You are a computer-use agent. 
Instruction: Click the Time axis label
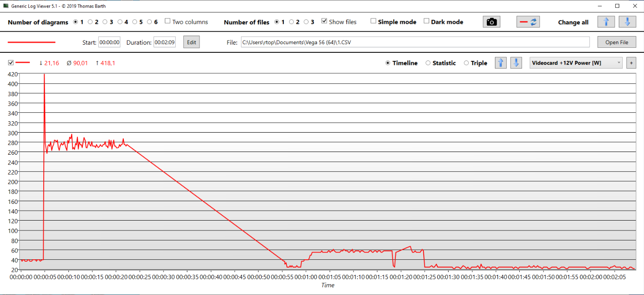(x=328, y=285)
